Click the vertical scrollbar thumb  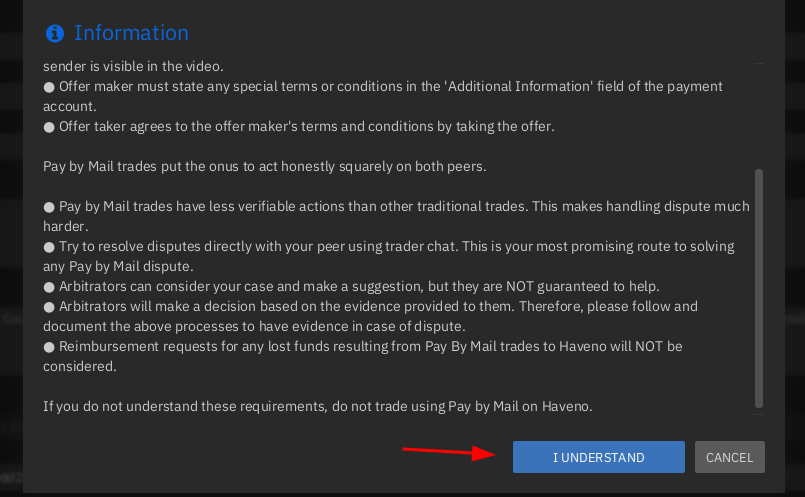[x=758, y=288]
